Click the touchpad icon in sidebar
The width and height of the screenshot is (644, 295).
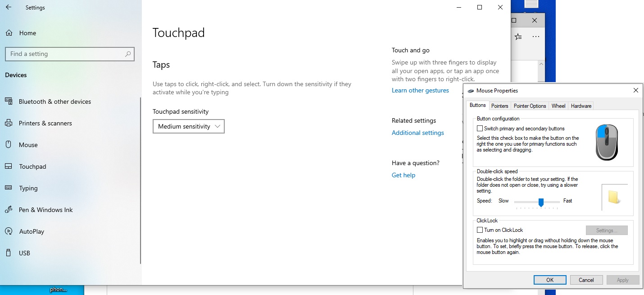pyautogui.click(x=9, y=166)
